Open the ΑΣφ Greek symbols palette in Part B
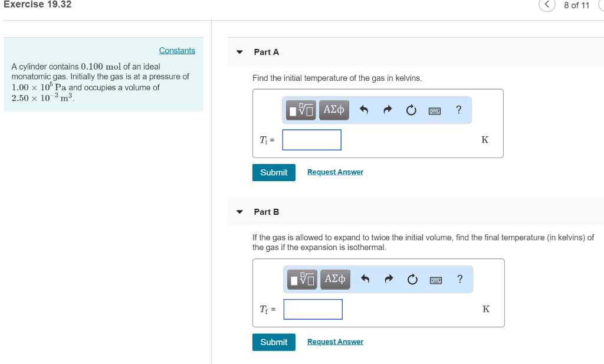This screenshot has height=364, width=604. (x=335, y=279)
